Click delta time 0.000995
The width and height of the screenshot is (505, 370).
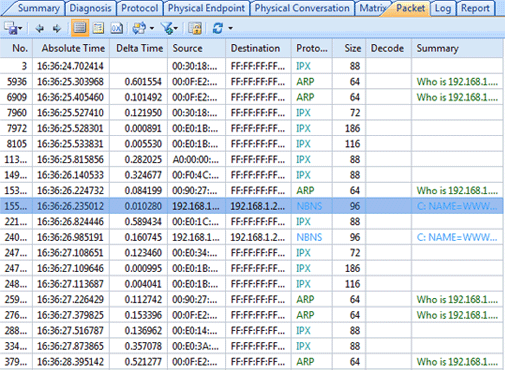point(143,268)
